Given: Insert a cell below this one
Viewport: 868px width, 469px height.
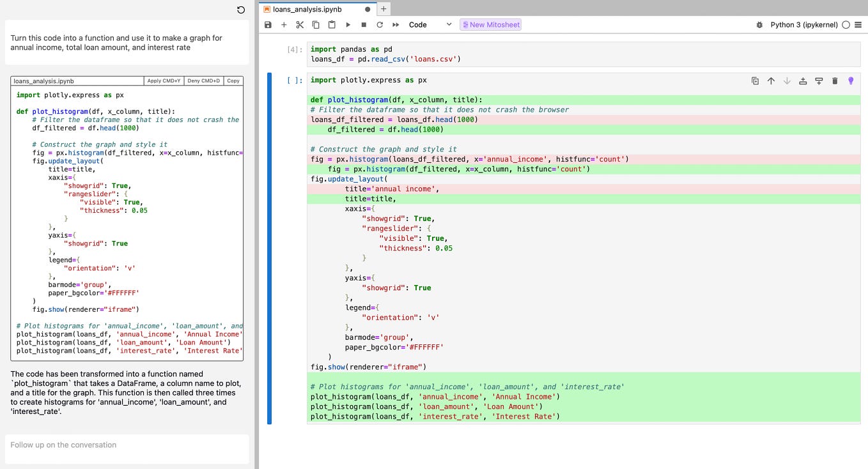Looking at the screenshot, I should [x=819, y=81].
